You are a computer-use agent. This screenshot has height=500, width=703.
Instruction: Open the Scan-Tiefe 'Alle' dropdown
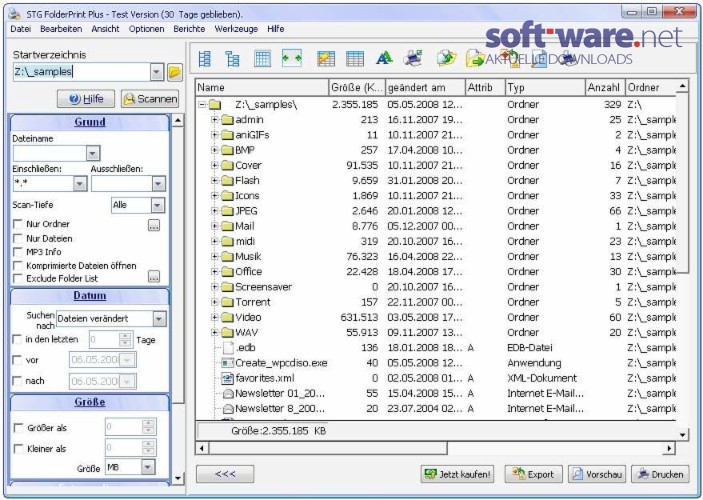coord(157,205)
